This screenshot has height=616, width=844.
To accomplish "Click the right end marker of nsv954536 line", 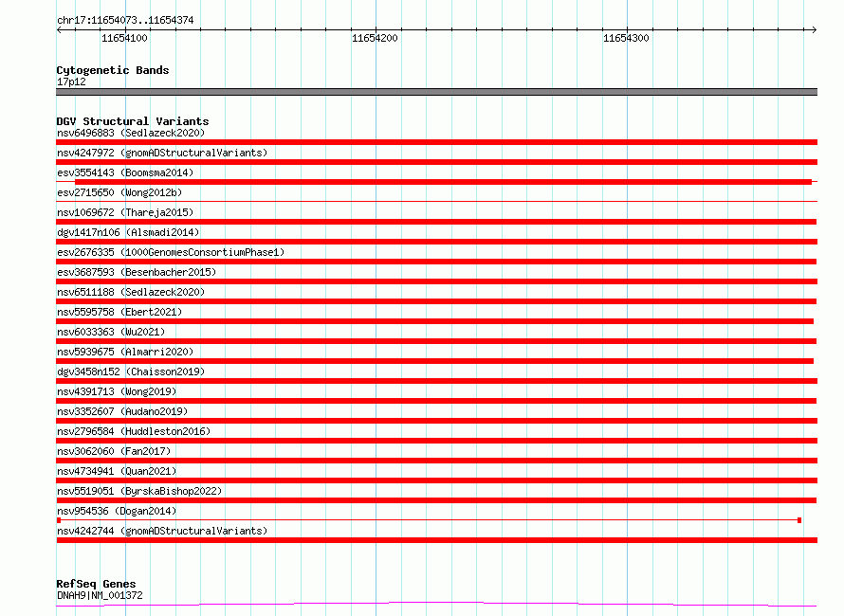I will point(799,520).
